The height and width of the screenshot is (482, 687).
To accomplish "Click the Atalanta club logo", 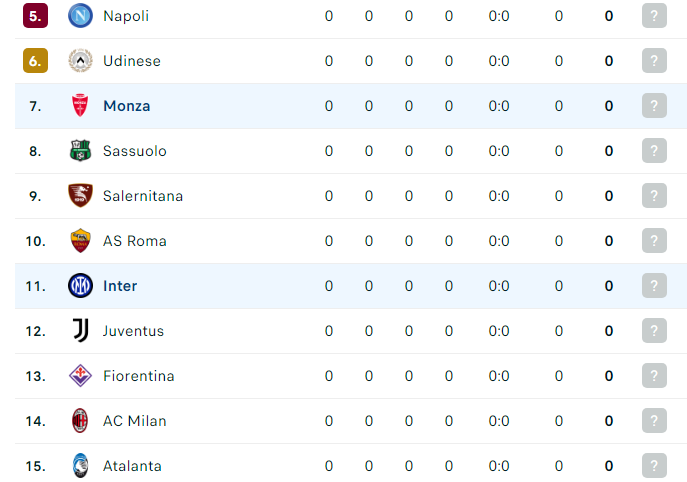I will tap(80, 465).
